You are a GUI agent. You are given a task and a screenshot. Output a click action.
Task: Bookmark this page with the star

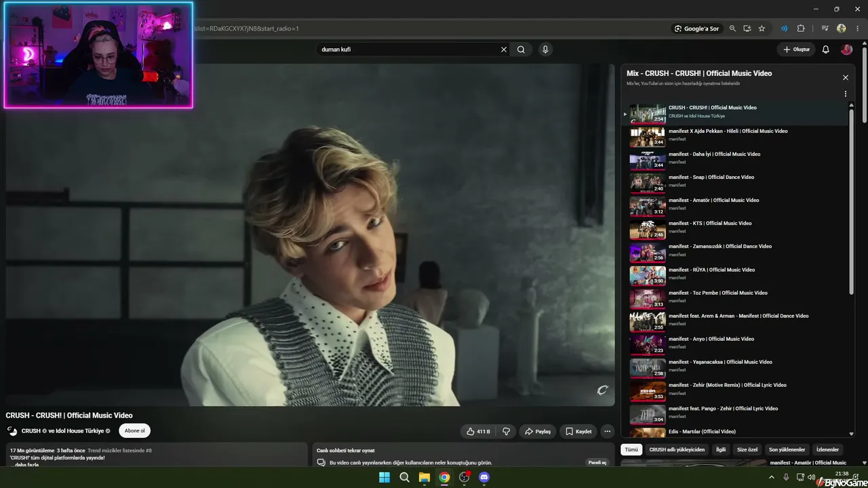click(x=762, y=28)
